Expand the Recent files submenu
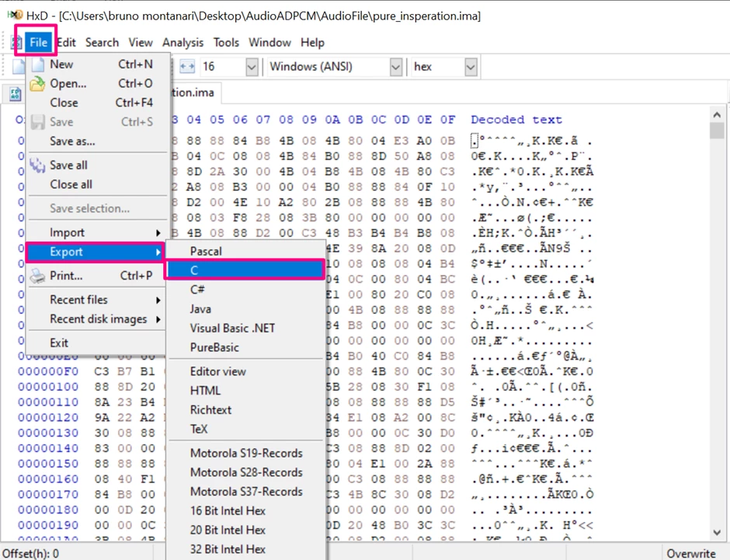 click(97, 301)
